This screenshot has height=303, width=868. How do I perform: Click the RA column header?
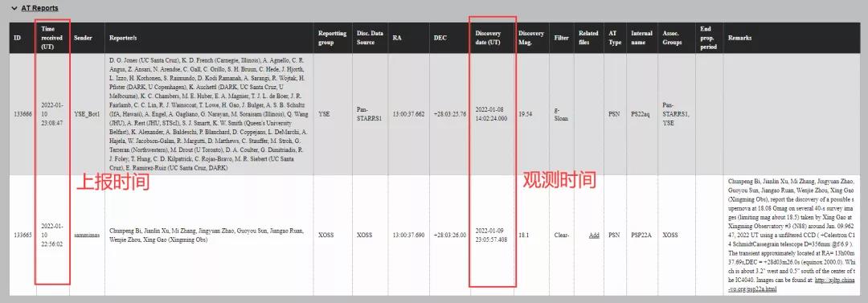coord(397,38)
